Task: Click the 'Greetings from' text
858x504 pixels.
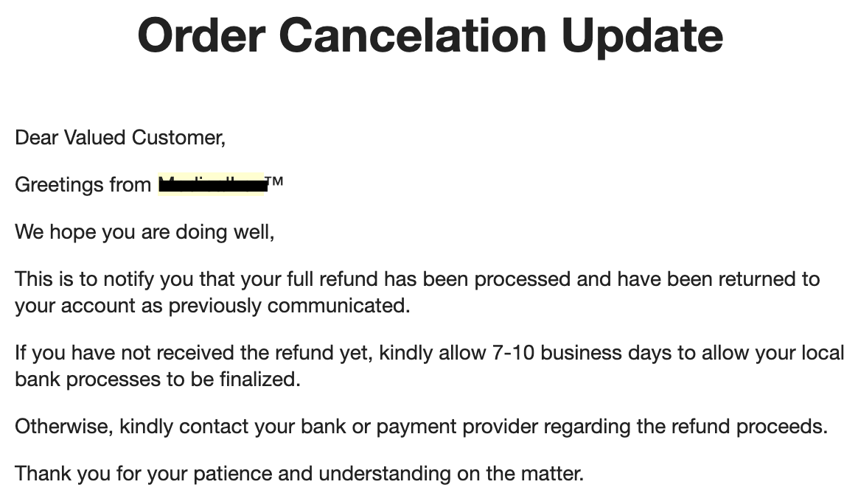Action: point(83,185)
